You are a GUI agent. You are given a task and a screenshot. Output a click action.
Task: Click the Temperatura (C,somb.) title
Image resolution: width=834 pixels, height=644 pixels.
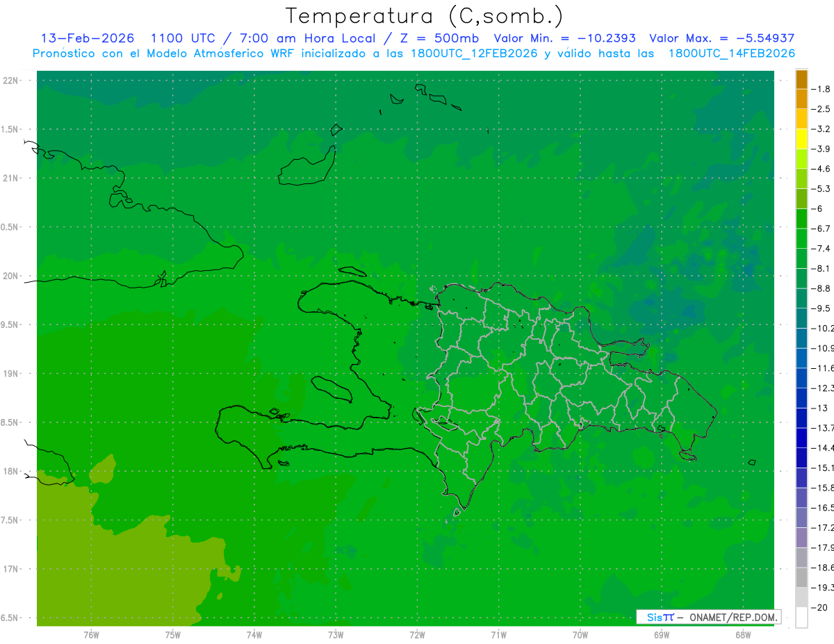[x=424, y=15]
